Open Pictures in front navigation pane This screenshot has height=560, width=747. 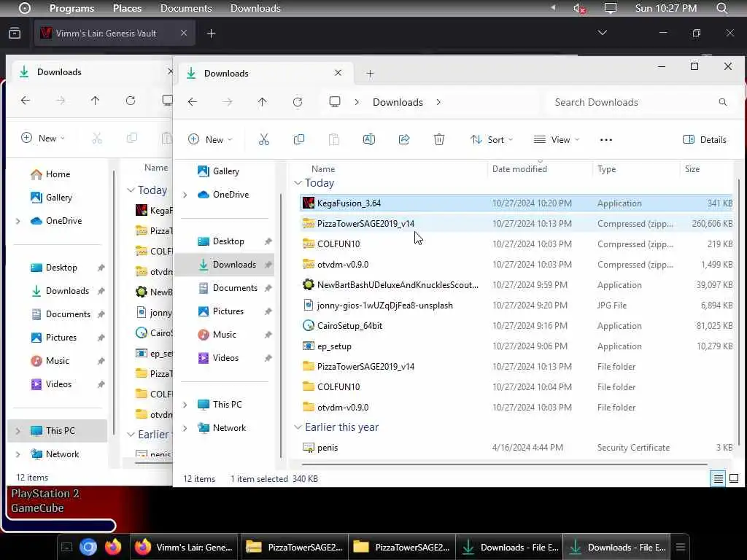click(x=228, y=311)
